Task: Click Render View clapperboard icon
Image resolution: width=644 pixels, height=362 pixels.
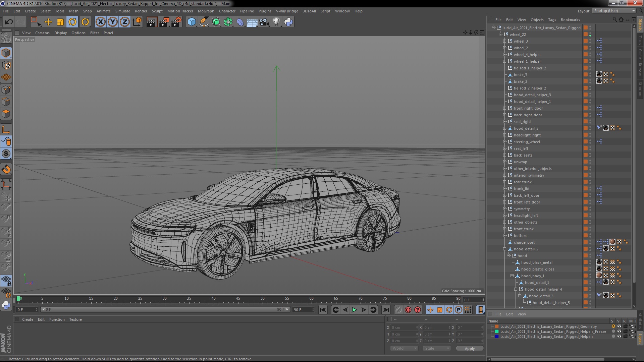Action: 152,22
